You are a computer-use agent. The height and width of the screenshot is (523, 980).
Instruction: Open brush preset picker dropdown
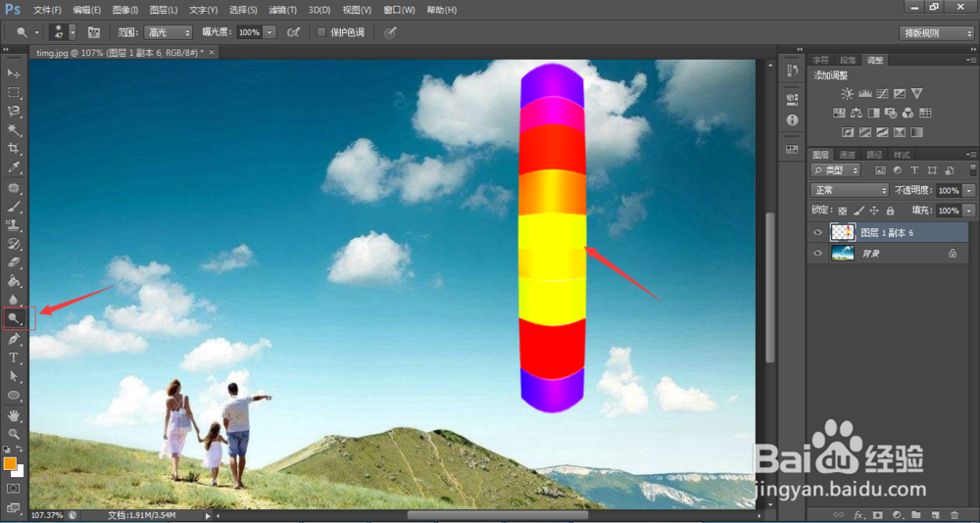click(x=73, y=32)
